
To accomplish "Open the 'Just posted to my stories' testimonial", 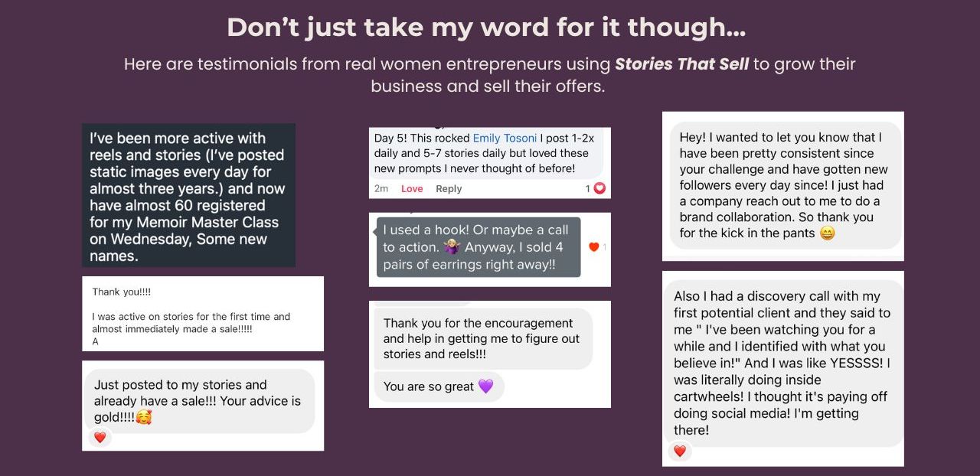I will [x=203, y=406].
